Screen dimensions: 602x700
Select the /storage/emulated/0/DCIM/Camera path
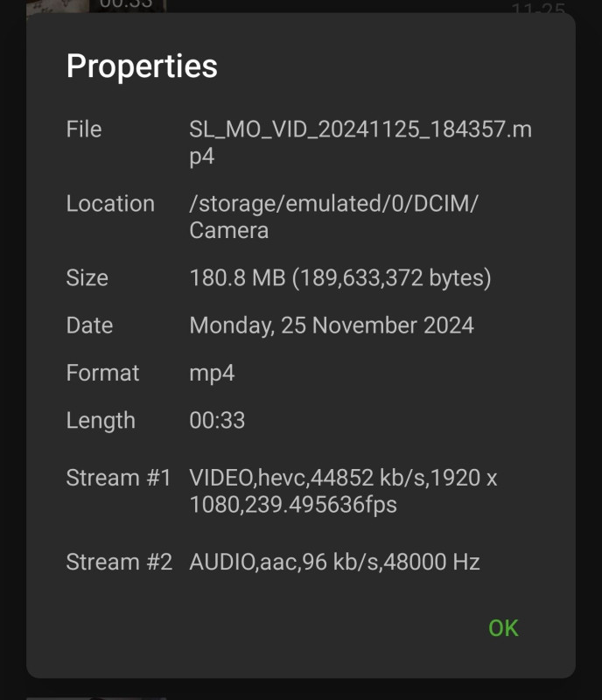click(x=333, y=217)
